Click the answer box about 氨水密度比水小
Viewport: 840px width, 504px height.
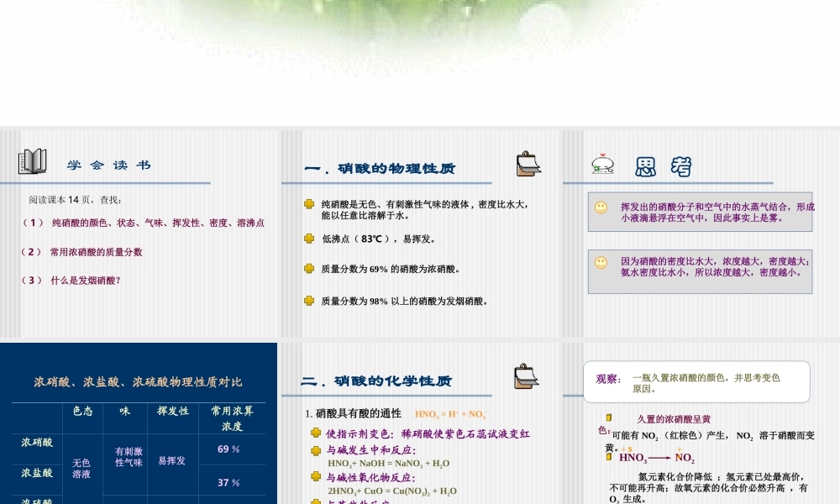point(701,271)
